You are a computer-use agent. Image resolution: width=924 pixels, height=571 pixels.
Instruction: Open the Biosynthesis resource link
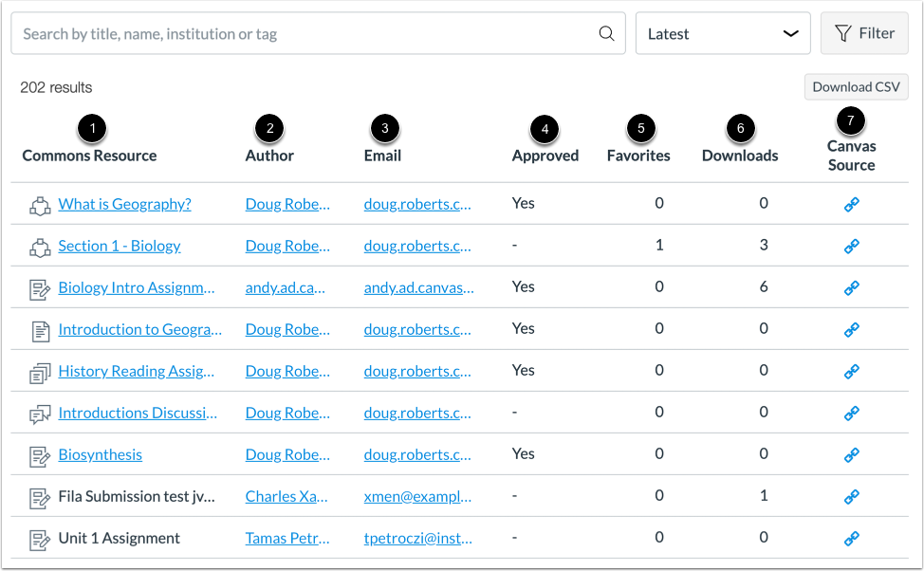[x=100, y=453]
